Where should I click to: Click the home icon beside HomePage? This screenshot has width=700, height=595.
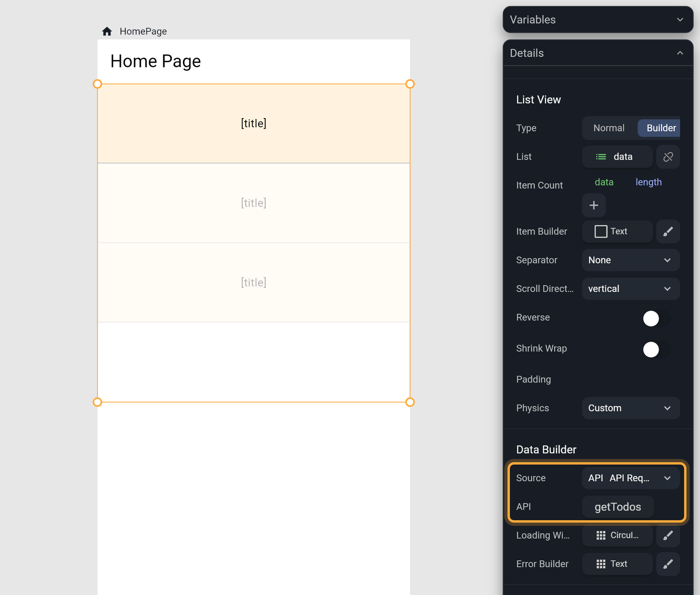tap(107, 31)
